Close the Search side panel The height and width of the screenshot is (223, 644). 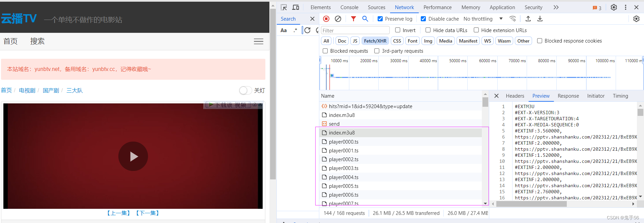pos(312,19)
